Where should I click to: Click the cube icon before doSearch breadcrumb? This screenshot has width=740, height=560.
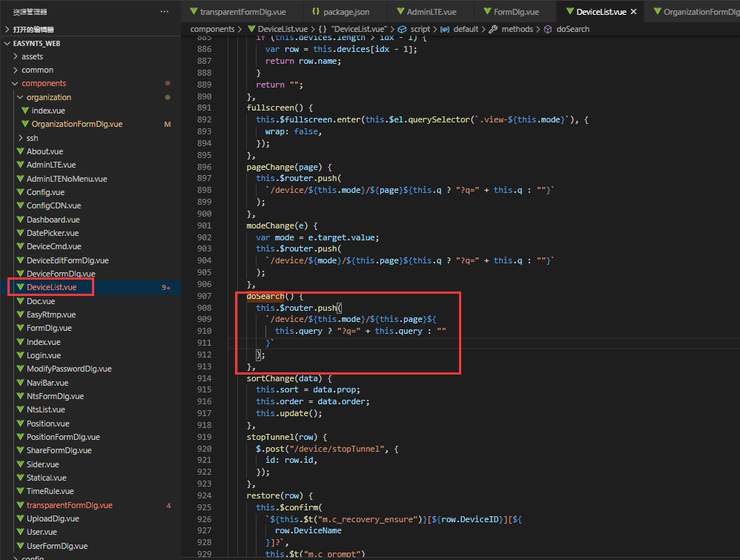coord(548,29)
